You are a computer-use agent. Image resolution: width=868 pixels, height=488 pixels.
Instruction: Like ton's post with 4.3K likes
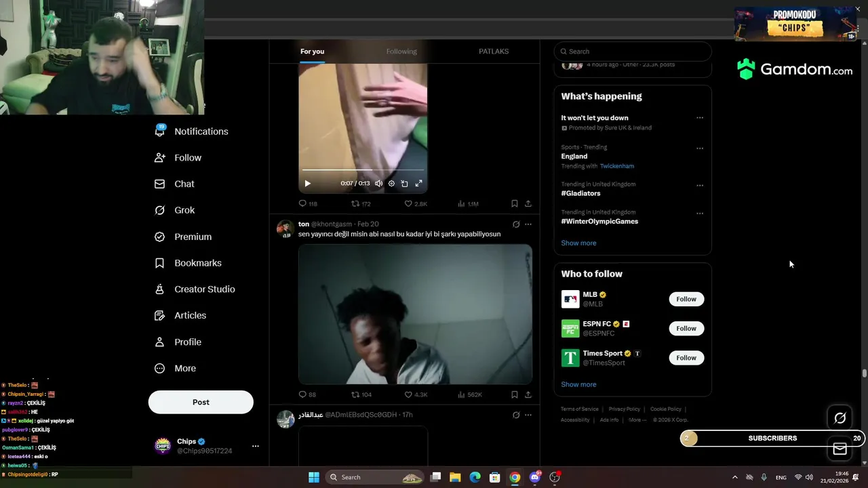[416, 394]
